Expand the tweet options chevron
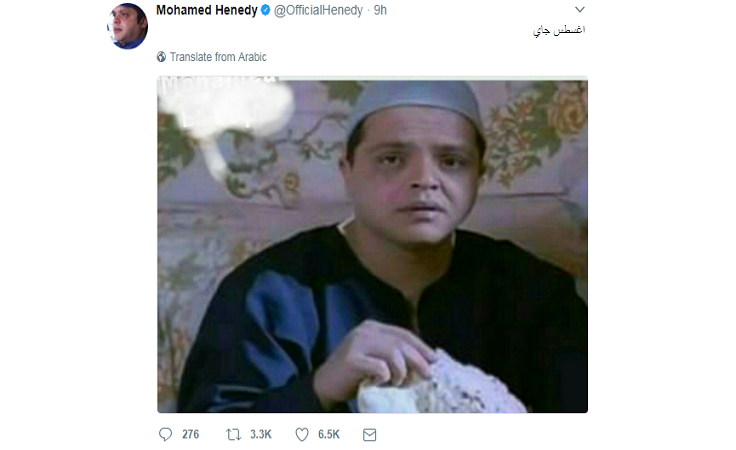 tap(580, 10)
